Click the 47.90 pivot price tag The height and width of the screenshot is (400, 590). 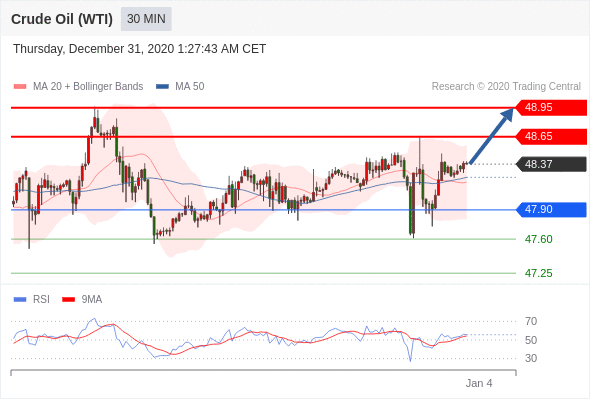[551, 210]
